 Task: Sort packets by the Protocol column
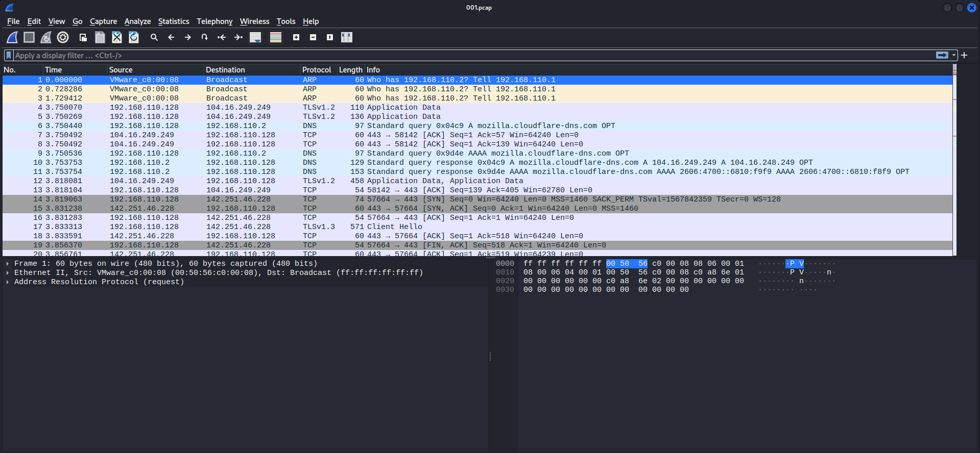click(x=319, y=70)
